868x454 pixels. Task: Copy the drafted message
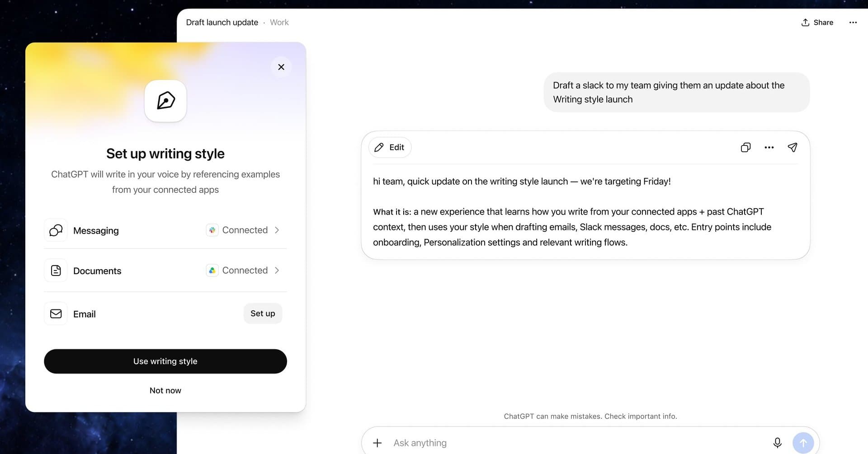[745, 147]
